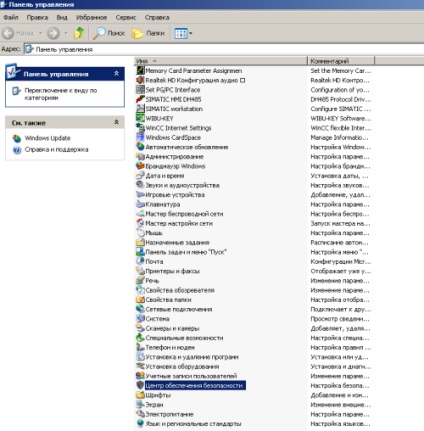Select the Set PG/PC Interface icon
Image resolution: width=424 pixels, height=431 pixels.
[x=140, y=89]
